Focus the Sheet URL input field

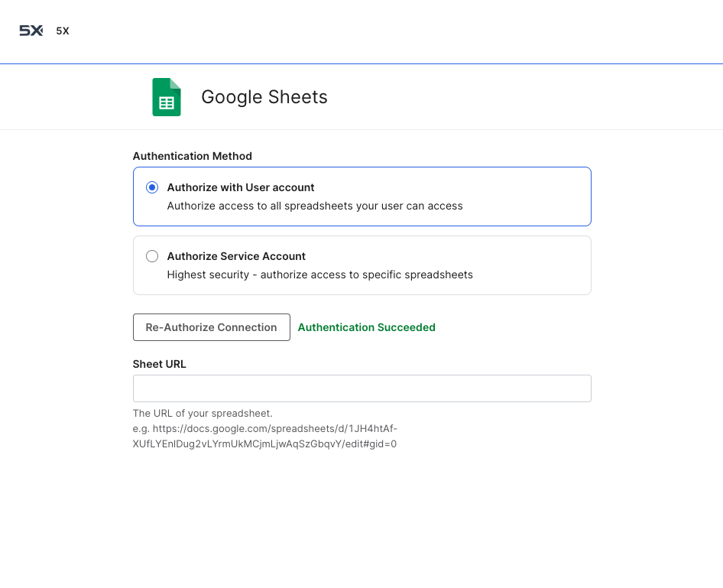pyautogui.click(x=362, y=388)
